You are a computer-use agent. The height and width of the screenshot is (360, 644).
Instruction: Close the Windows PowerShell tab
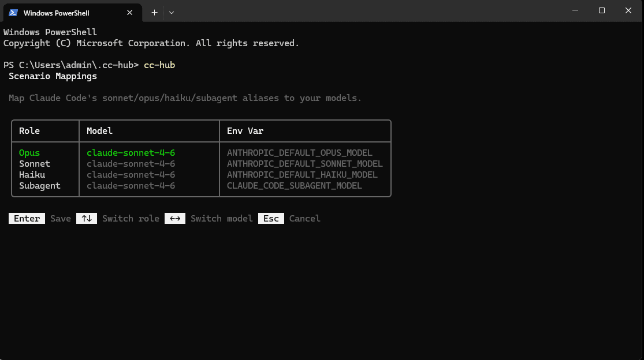130,13
